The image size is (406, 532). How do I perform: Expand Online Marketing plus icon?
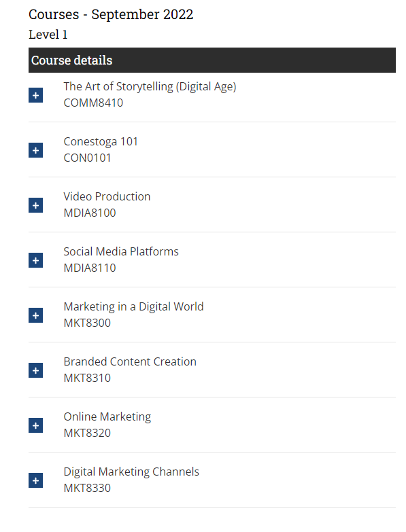point(35,425)
